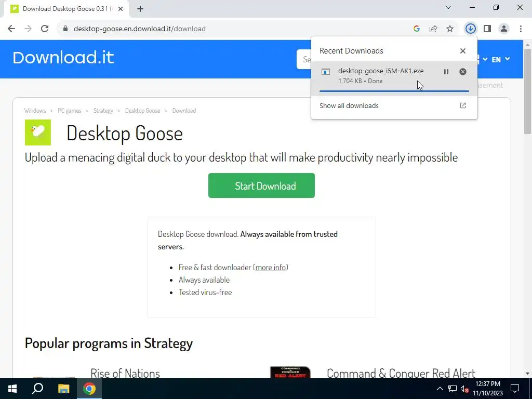The image size is (532, 399).
Task: Open the tab search chevron
Action: (448, 7)
